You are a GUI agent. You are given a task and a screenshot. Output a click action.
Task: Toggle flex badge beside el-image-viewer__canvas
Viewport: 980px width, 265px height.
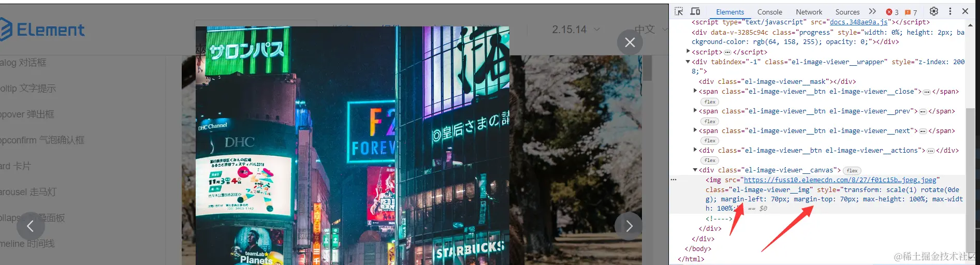pos(852,170)
